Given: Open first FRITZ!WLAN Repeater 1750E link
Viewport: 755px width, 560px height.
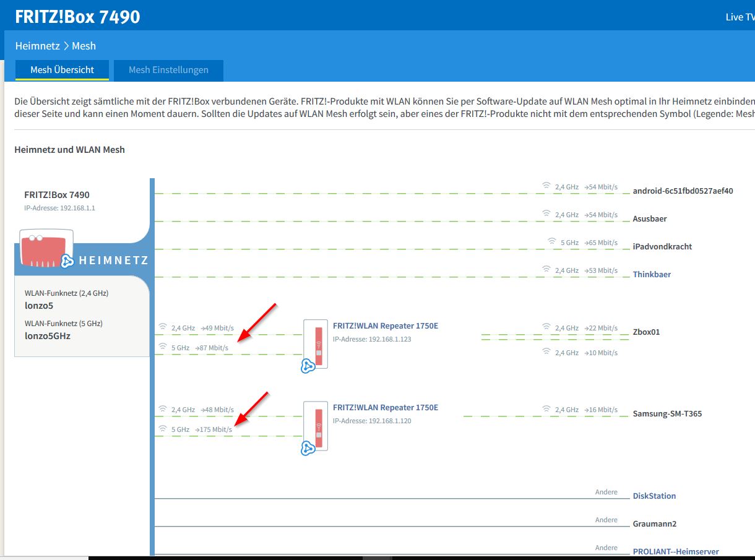Looking at the screenshot, I should [x=385, y=325].
